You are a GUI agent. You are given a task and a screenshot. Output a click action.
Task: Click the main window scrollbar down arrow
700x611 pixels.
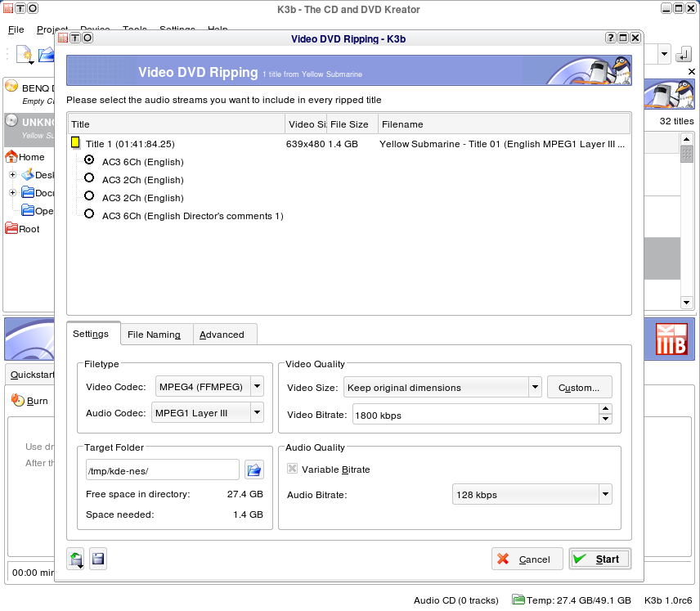tap(687, 303)
